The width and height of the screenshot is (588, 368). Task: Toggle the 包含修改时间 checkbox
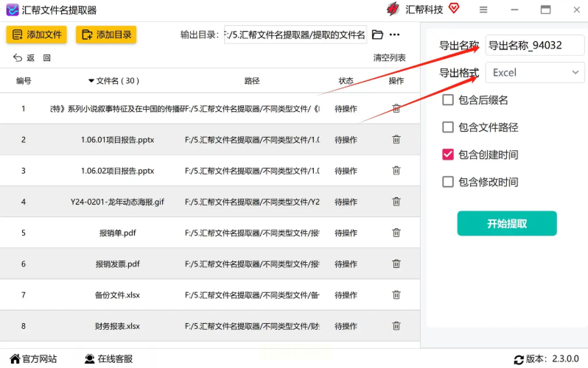point(448,182)
